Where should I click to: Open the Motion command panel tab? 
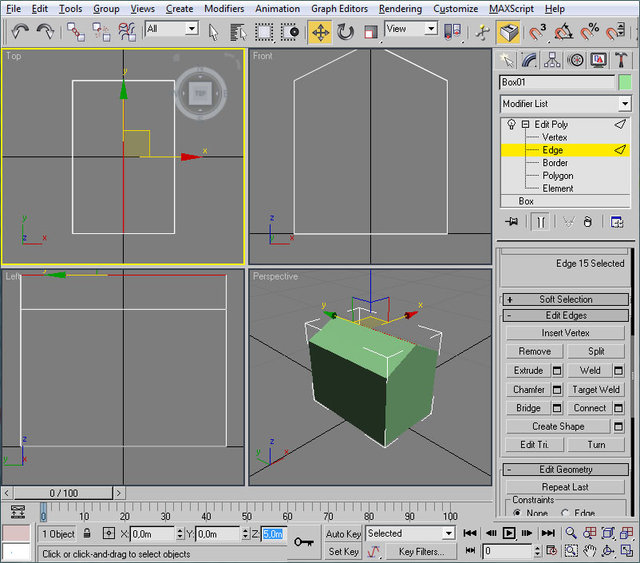577,61
